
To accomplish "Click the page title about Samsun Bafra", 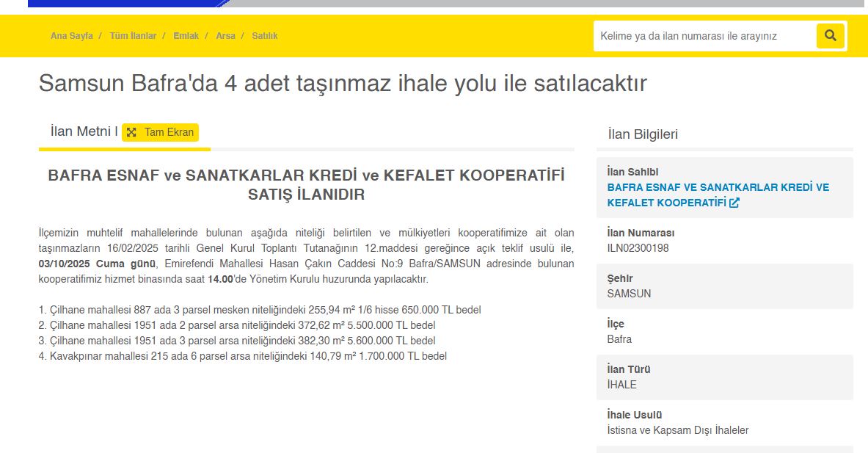I will (343, 83).
